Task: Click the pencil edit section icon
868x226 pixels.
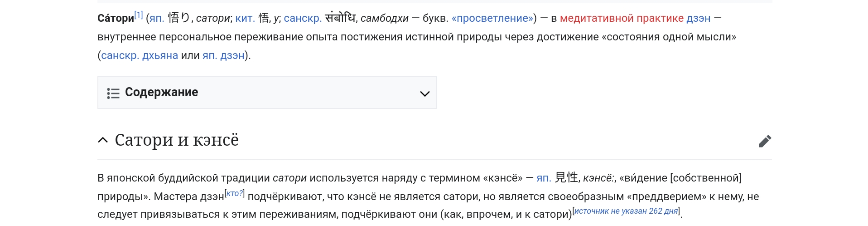Action: pyautogui.click(x=765, y=141)
